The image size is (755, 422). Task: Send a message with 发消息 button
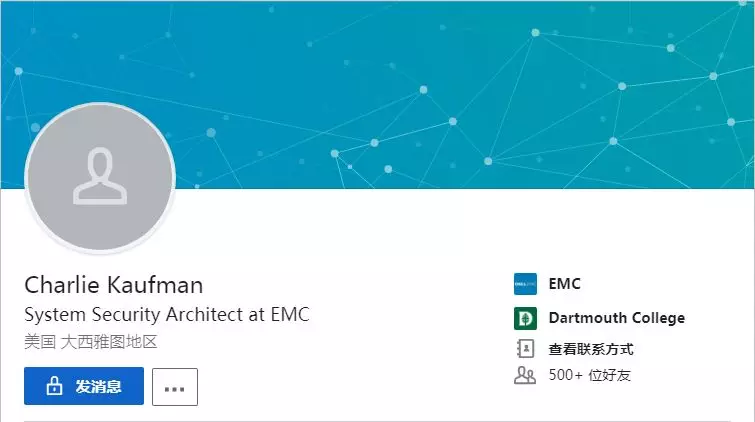coord(84,386)
